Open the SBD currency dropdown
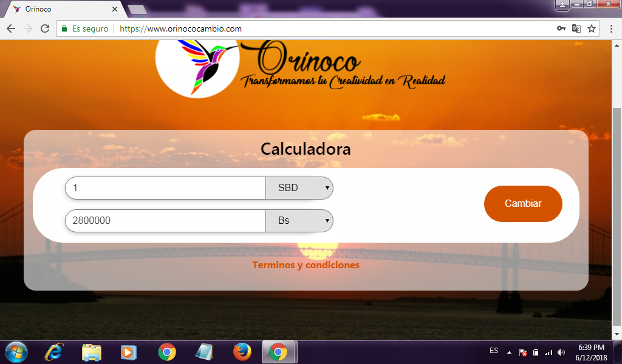 (299, 187)
